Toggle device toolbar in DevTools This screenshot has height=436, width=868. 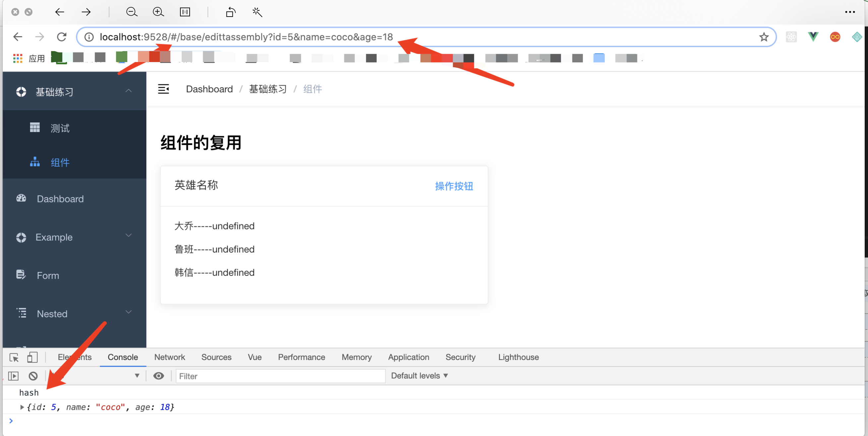32,357
